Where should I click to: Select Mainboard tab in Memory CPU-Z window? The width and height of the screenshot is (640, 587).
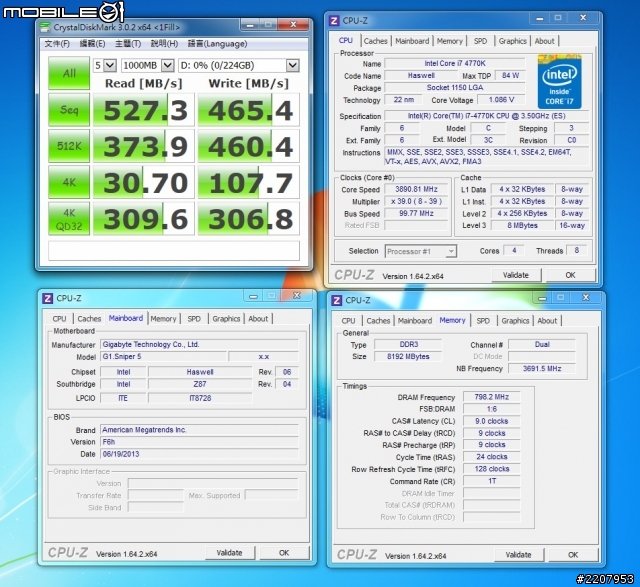pos(415,321)
